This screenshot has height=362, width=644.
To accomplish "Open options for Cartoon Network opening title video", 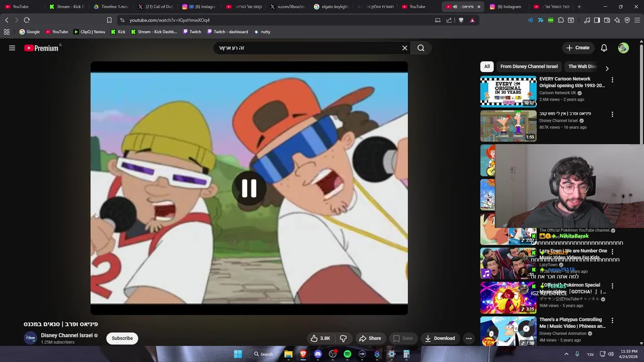I will [612, 80].
